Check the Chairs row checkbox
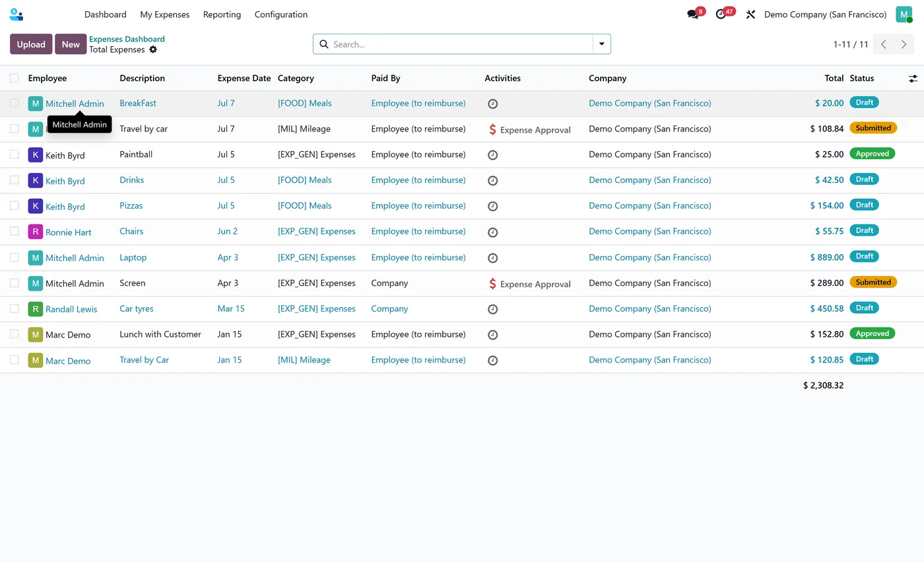Viewport: 924px width, 562px height. click(14, 232)
